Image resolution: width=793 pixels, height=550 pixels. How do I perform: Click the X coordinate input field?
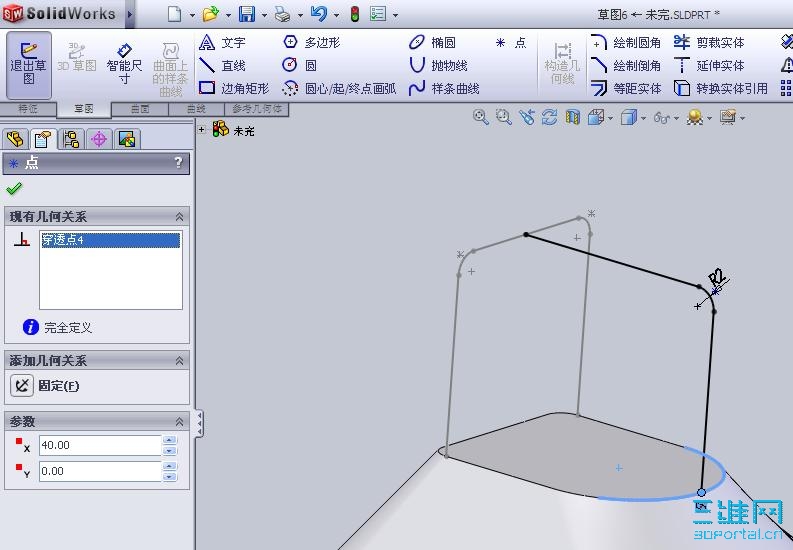click(x=100, y=445)
